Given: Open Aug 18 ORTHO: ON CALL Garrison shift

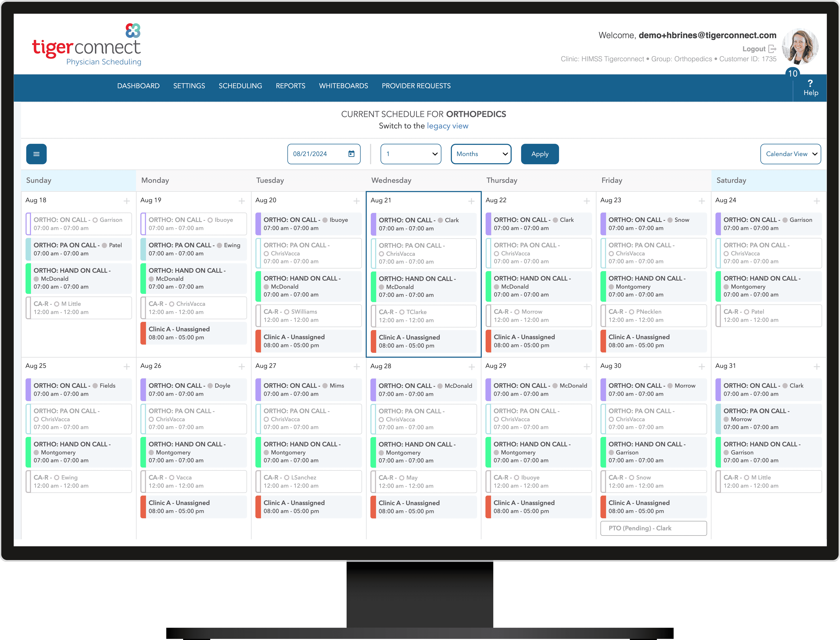Looking at the screenshot, I should coord(79,224).
